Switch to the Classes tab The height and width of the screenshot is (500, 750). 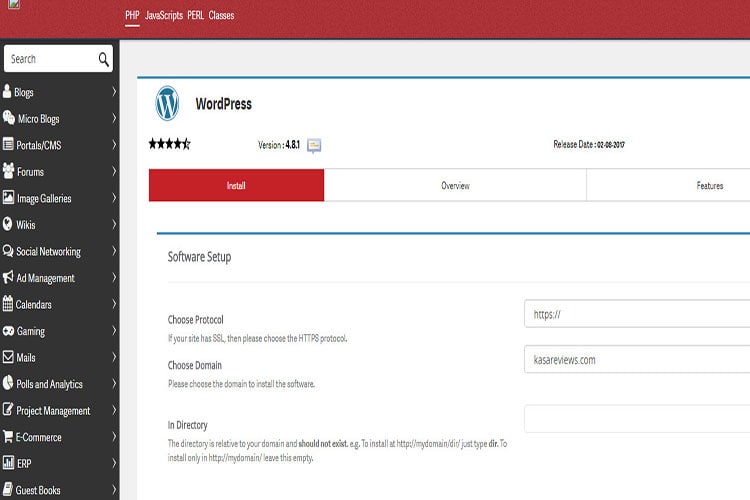(221, 15)
